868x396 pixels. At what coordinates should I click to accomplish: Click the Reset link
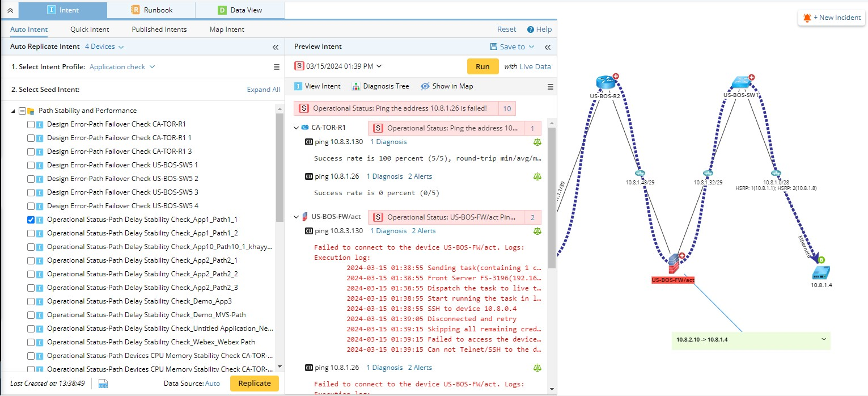click(507, 30)
